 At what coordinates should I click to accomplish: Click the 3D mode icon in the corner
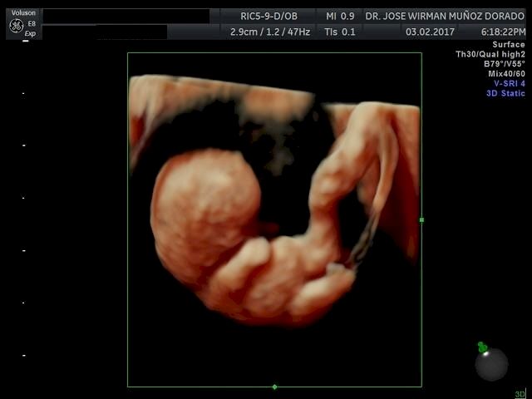(x=520, y=394)
